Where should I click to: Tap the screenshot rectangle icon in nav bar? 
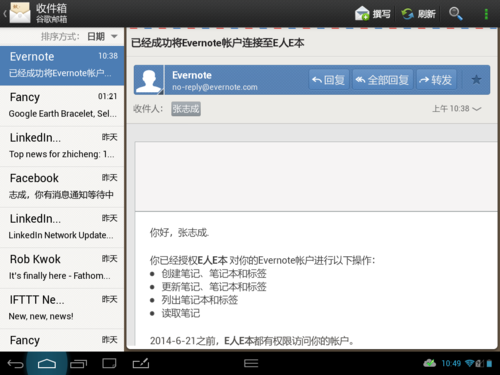(x=109, y=363)
